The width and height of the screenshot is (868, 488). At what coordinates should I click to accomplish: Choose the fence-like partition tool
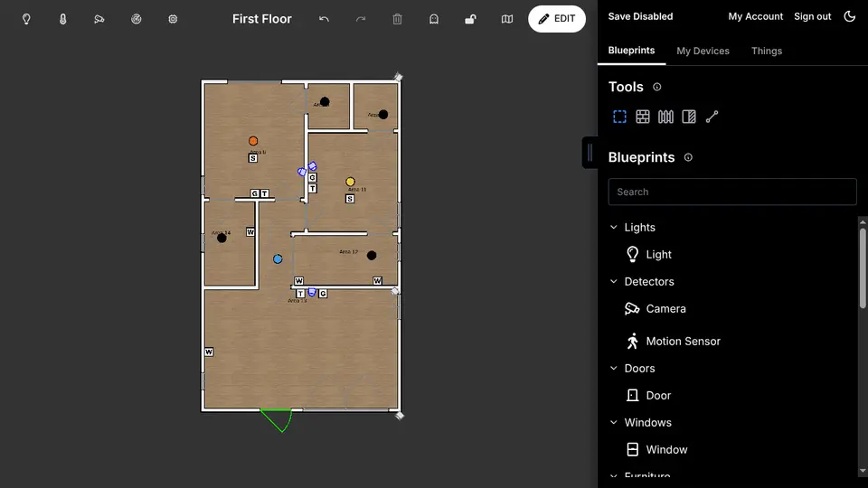(x=666, y=117)
